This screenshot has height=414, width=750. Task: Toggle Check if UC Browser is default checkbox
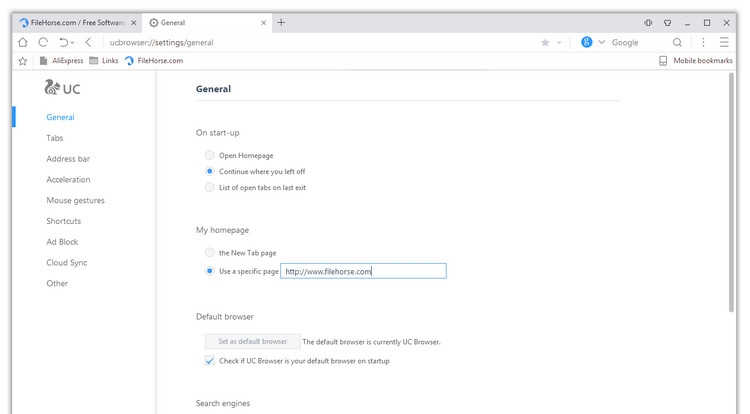[x=210, y=360]
